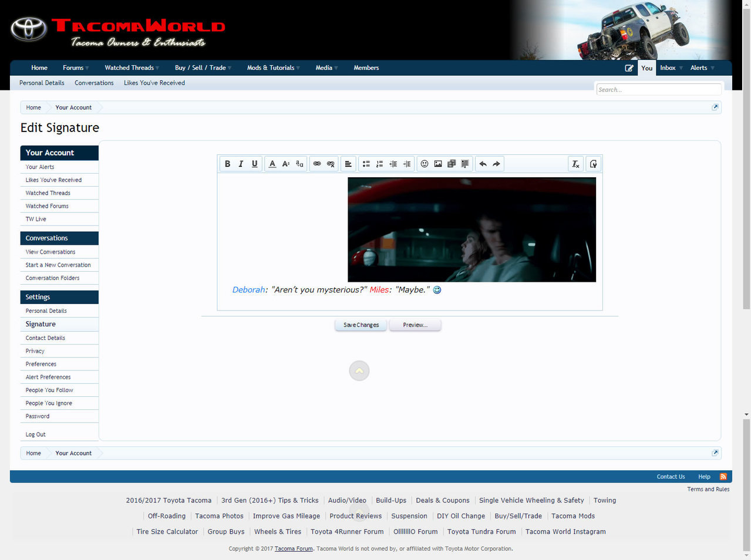Screen dimensions: 751x560
Task: Open the font family option
Action: click(x=299, y=164)
